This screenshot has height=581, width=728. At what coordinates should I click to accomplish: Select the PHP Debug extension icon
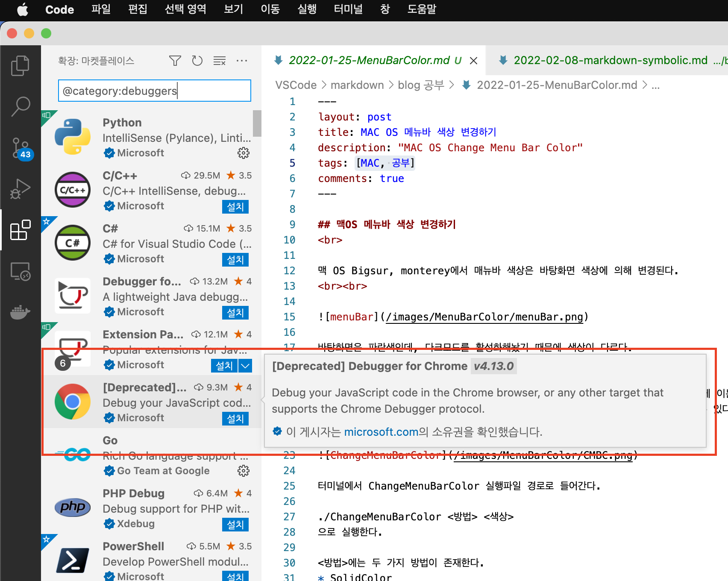[x=73, y=507]
